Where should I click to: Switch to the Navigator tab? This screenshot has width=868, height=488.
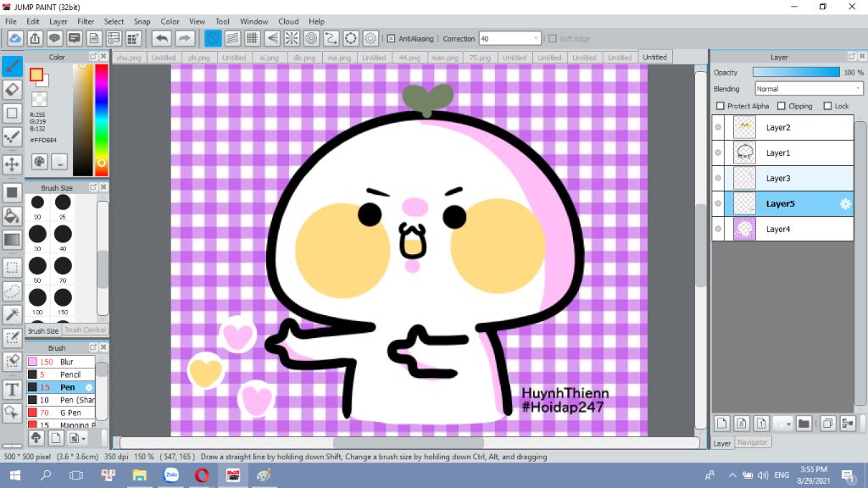(753, 442)
